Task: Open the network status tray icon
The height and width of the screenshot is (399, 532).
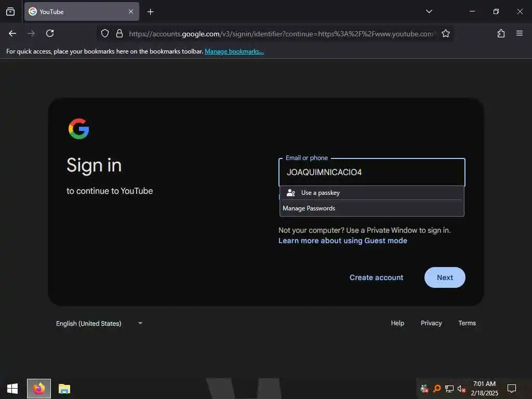Action: tap(449, 389)
